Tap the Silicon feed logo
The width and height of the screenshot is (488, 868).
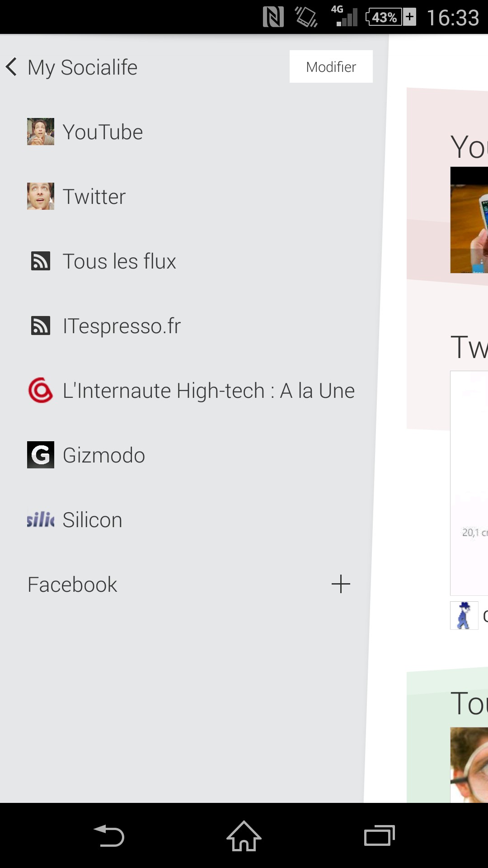pyautogui.click(x=41, y=519)
